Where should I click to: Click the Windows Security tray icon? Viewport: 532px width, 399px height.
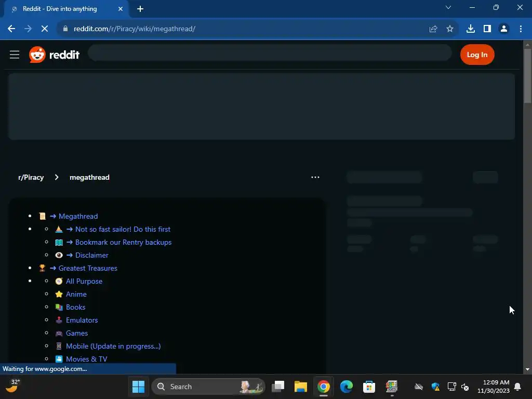pos(435,387)
